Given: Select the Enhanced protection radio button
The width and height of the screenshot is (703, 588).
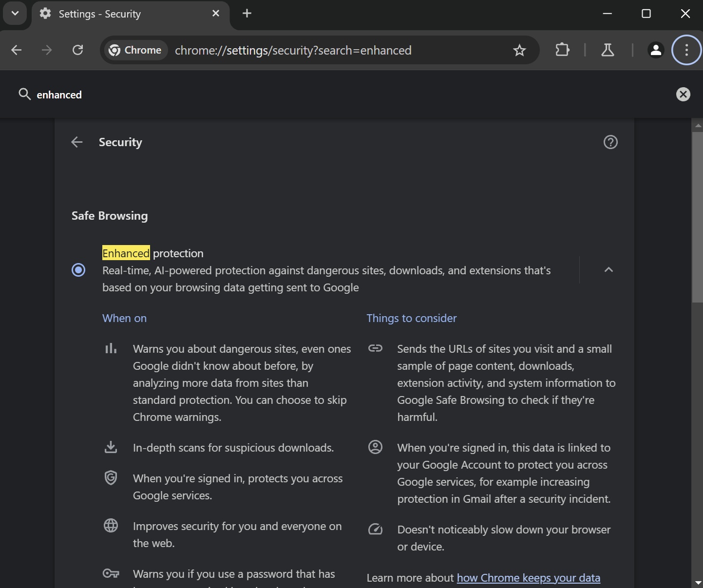Looking at the screenshot, I should point(78,270).
